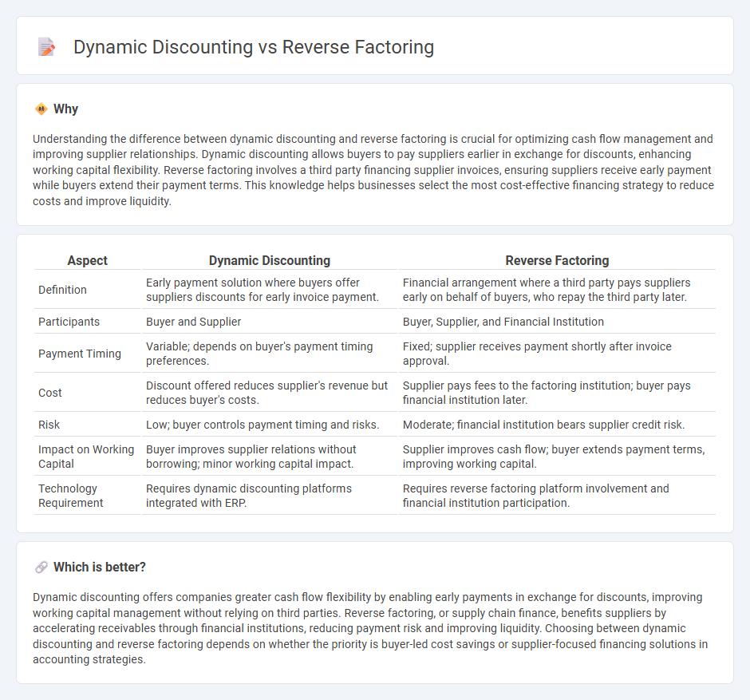The height and width of the screenshot is (700, 750).
Task: Click cell 'Requires dynamic discounting platforms integrated with ERP.'
Action: pyautogui.click(x=270, y=496)
